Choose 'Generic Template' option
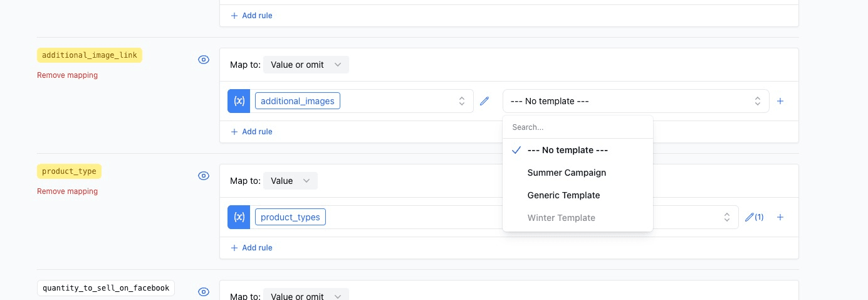Viewport: 868px width, 300px height. pos(563,195)
